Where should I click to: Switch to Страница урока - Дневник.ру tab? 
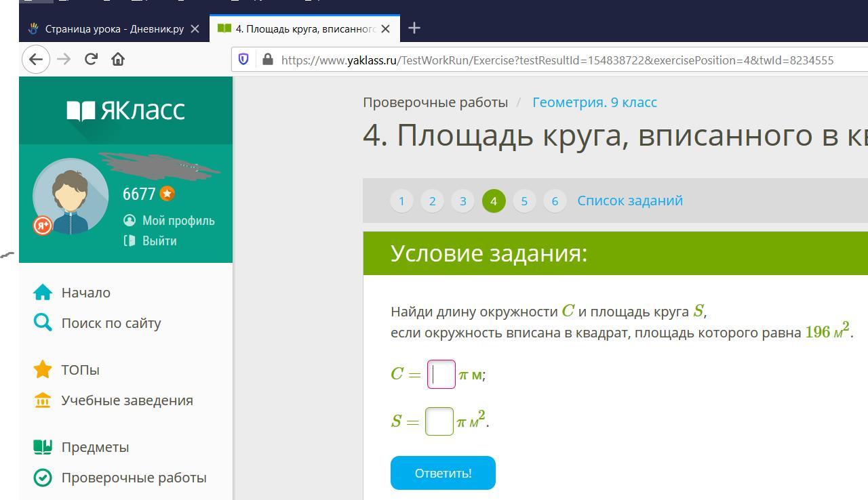(114, 29)
